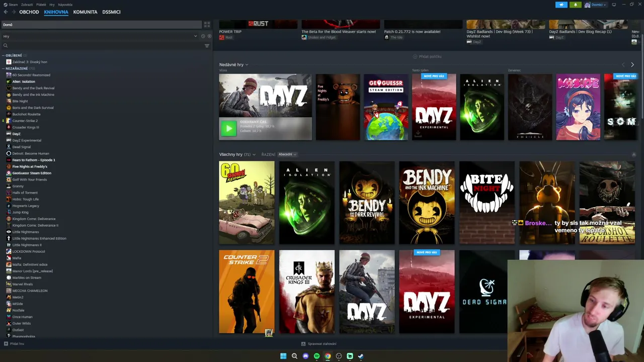This screenshot has width=644, height=362.
Task: Click the Manor Lords list icon
Action: coord(9,271)
